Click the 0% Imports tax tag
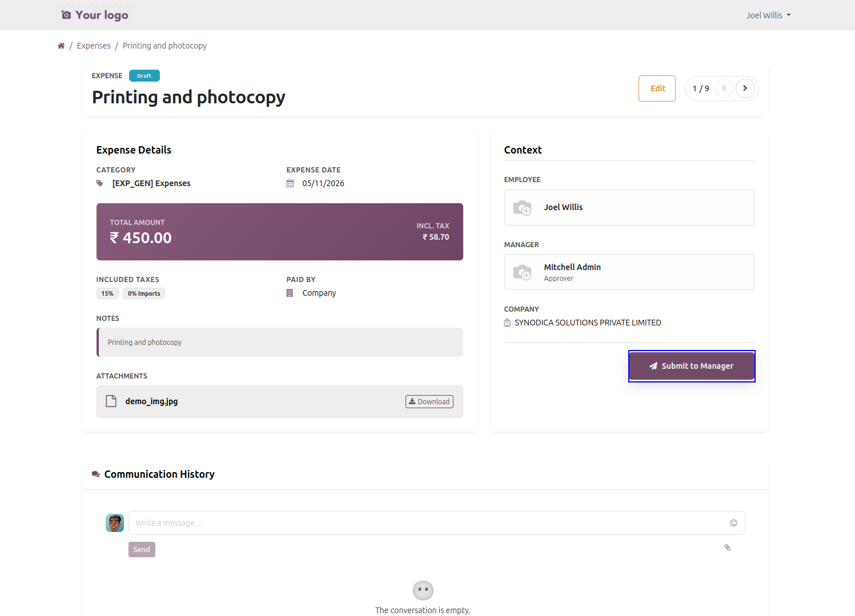 (144, 293)
